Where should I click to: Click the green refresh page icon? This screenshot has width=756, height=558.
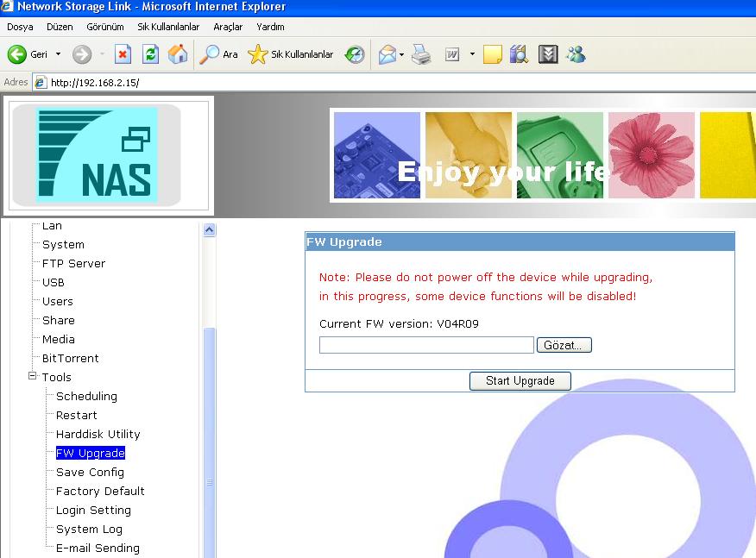click(150, 54)
